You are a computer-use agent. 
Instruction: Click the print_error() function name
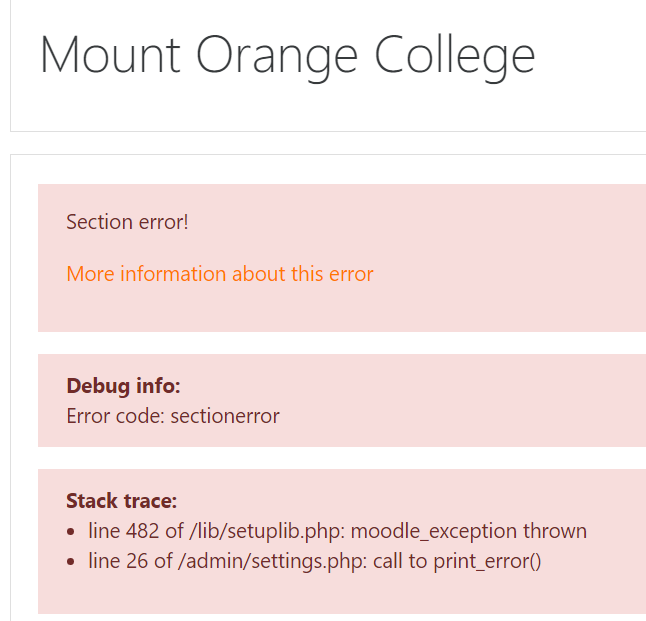[487, 561]
